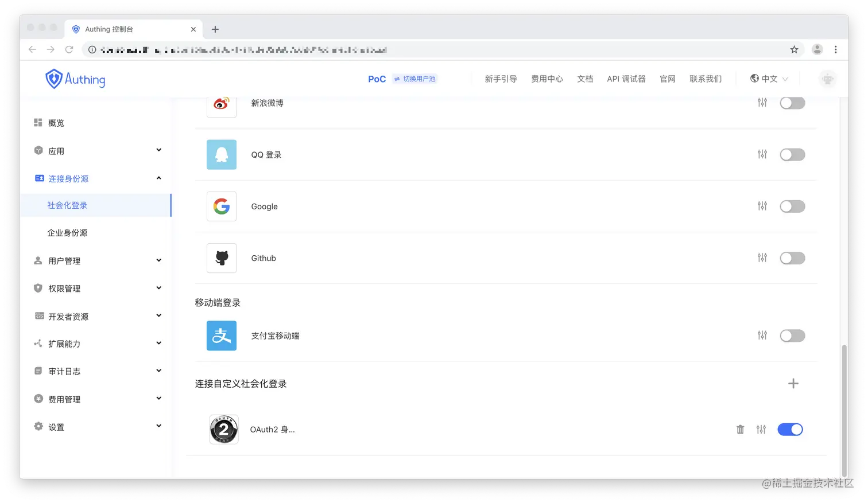Click the 支付宝移动端 label
Screen dimensions: 868x503
pos(275,336)
